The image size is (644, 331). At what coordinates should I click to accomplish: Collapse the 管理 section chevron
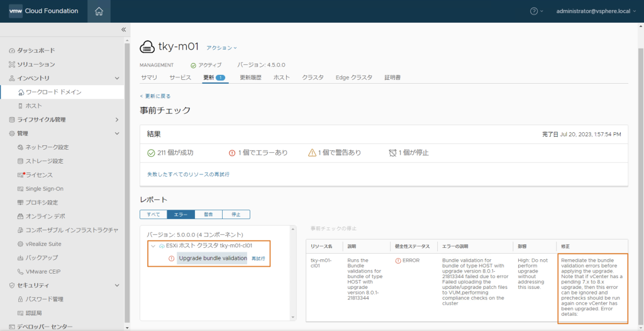[x=117, y=133]
